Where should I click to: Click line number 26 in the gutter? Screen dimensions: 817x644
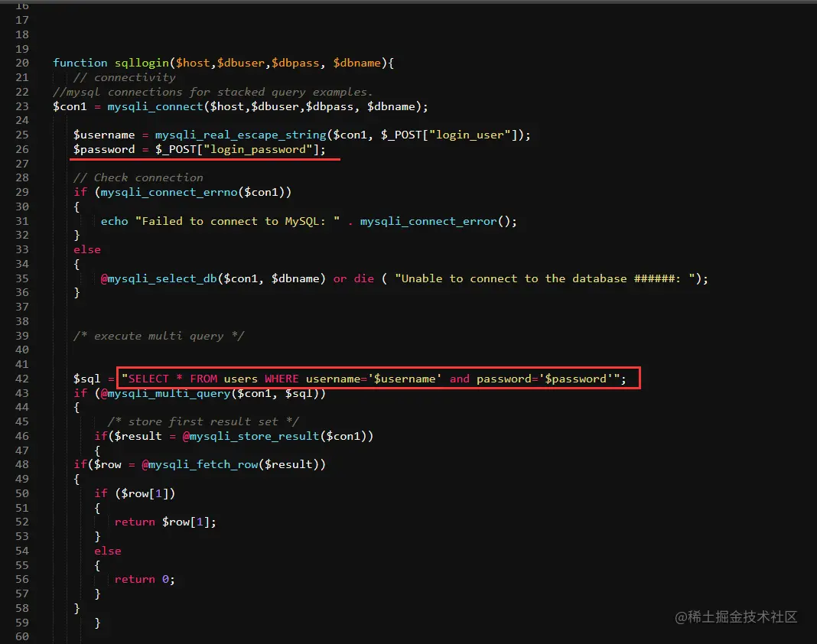tap(22, 150)
